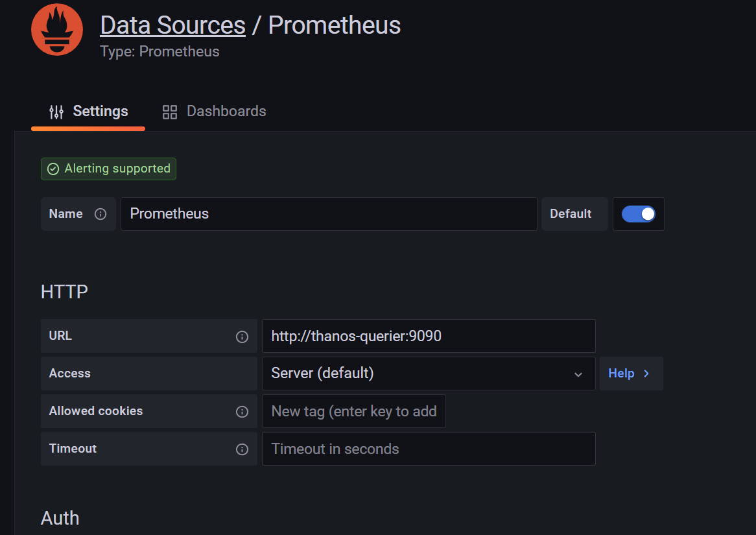Screen dimensions: 756x535
Task: Click the Alerting supported checkmark icon
Action: 53,169
